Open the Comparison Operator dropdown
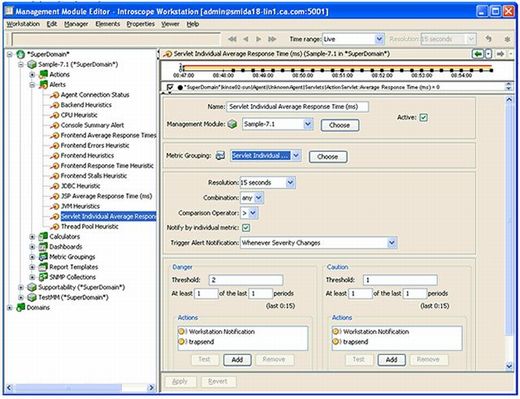Image resolution: width=520 pixels, height=399 pixels. (x=253, y=213)
